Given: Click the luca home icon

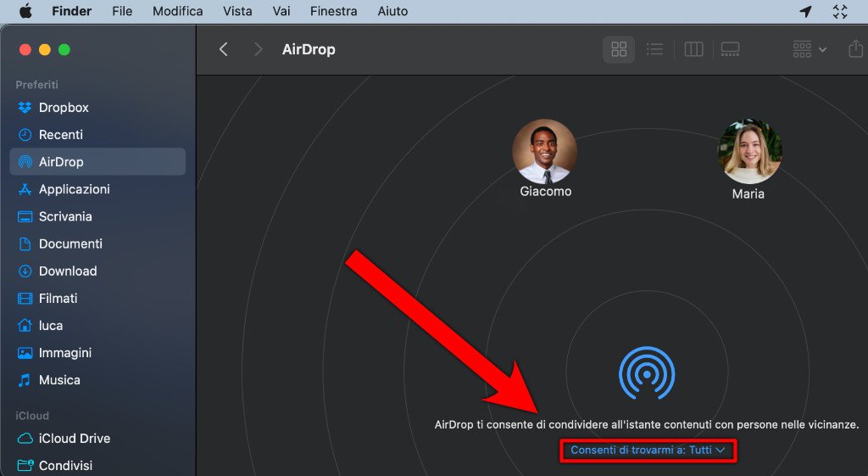Looking at the screenshot, I should [x=25, y=325].
